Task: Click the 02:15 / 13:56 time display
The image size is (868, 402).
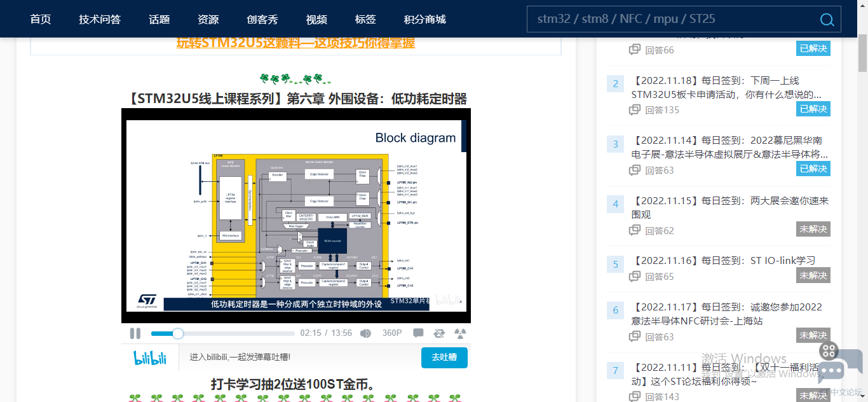Action: 326,333
